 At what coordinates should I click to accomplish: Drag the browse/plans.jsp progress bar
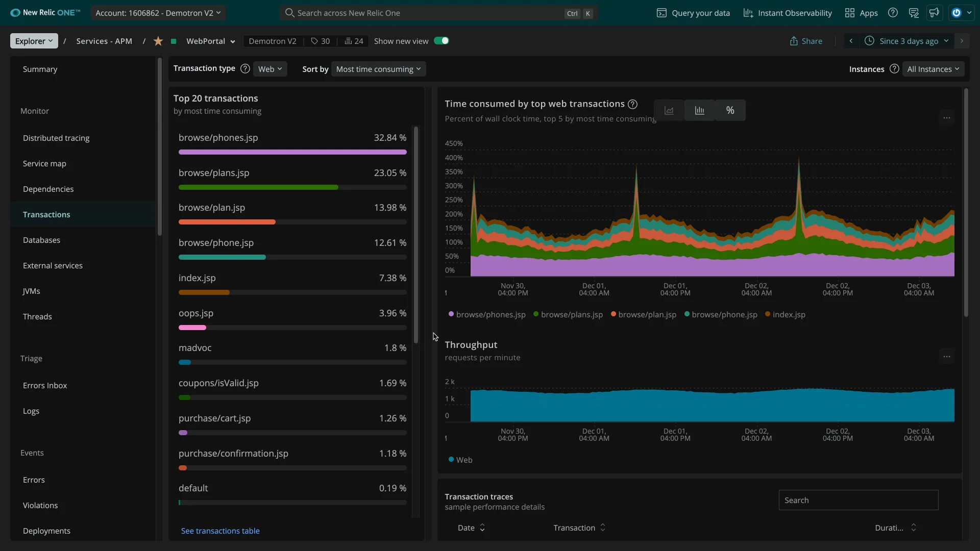258,187
